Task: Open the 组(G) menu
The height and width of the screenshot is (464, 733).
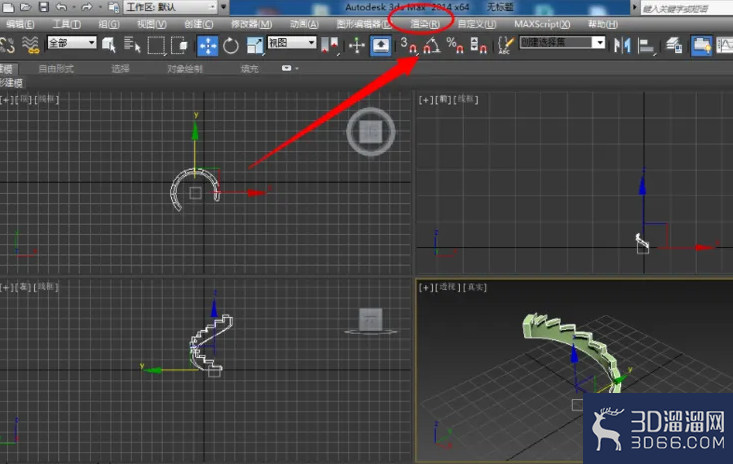Action: [x=108, y=24]
